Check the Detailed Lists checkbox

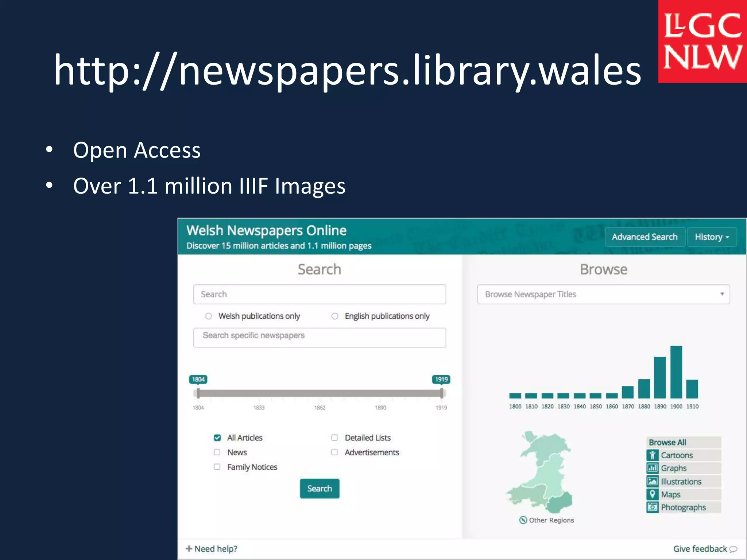click(x=334, y=437)
